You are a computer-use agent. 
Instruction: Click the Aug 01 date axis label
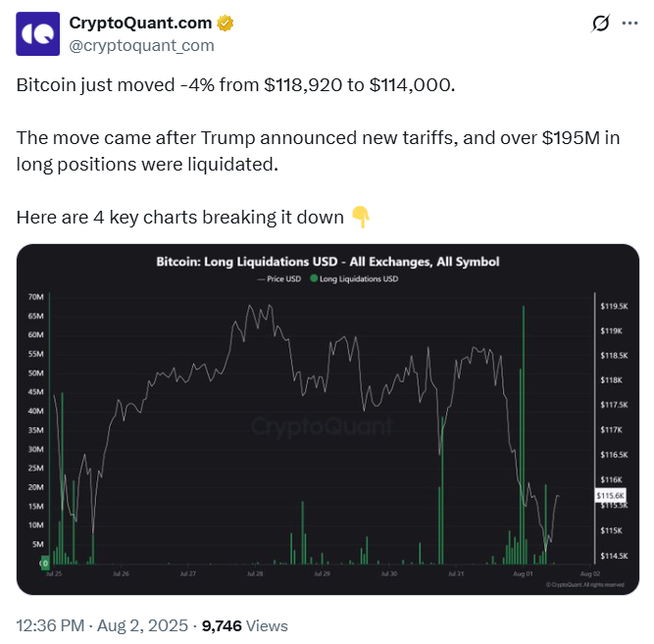pos(521,572)
